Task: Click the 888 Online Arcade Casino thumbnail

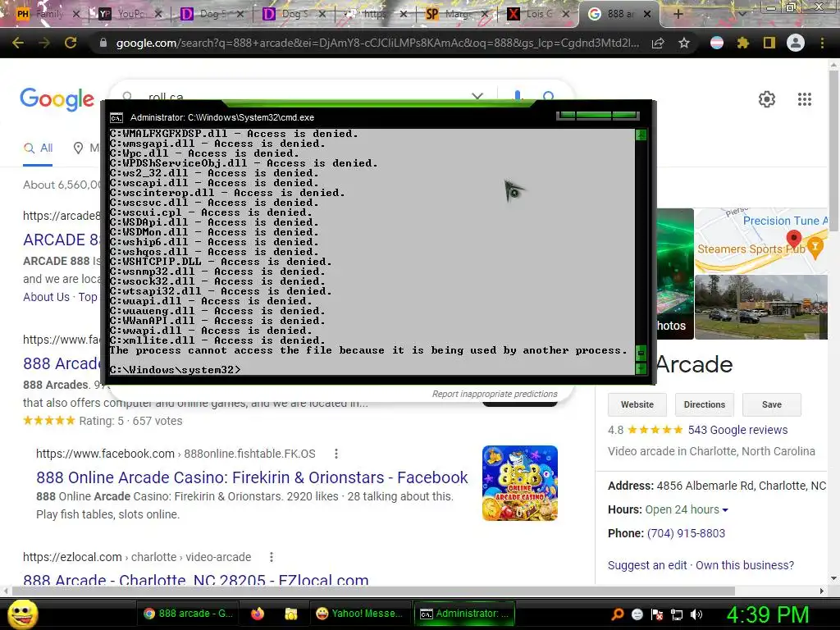Action: click(x=519, y=482)
